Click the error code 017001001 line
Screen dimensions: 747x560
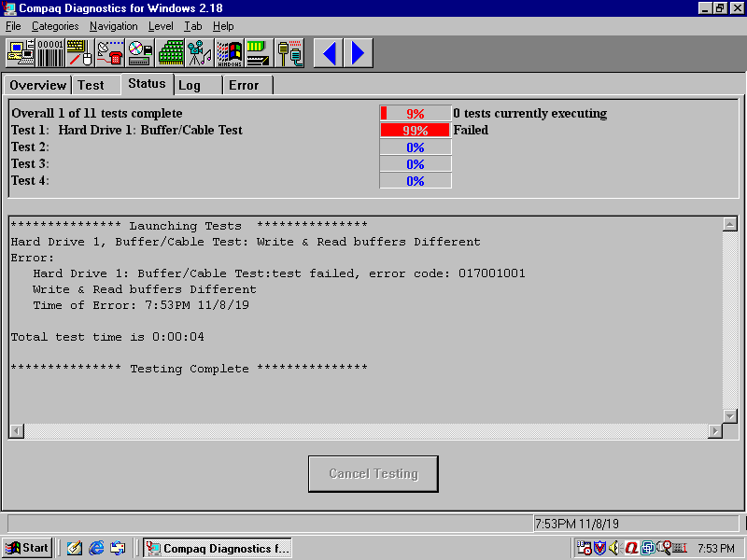click(x=279, y=273)
